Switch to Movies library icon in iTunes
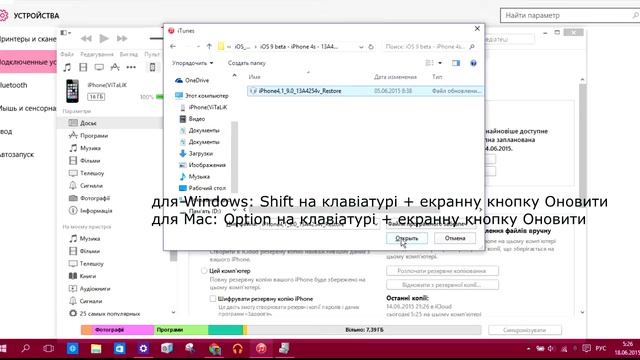640x360 pixels. 83,67
